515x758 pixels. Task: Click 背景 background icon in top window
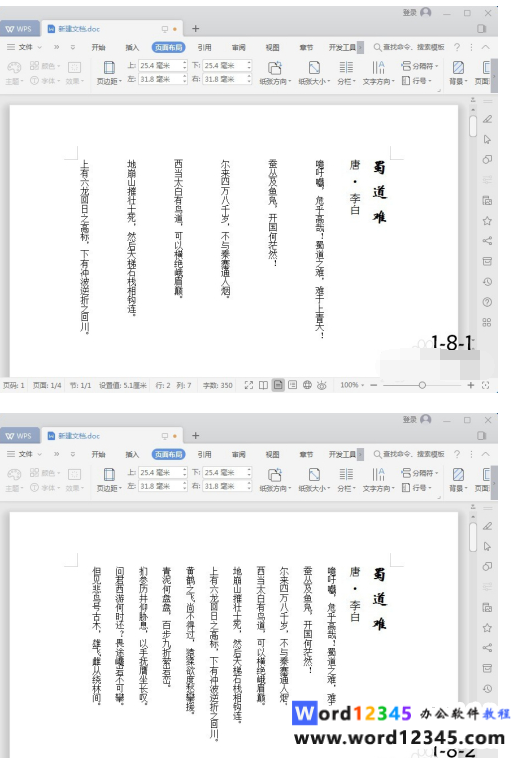tap(458, 67)
